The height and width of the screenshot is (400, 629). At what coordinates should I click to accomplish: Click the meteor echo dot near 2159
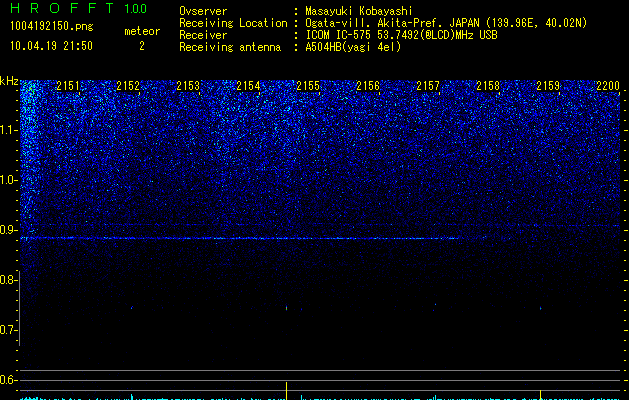click(x=540, y=309)
